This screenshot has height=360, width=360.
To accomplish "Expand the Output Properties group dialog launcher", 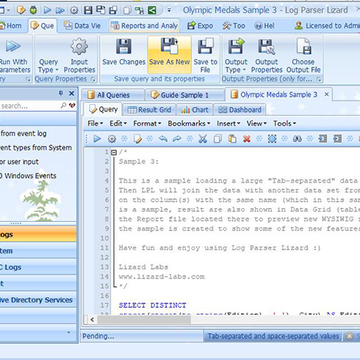I will (x=319, y=79).
